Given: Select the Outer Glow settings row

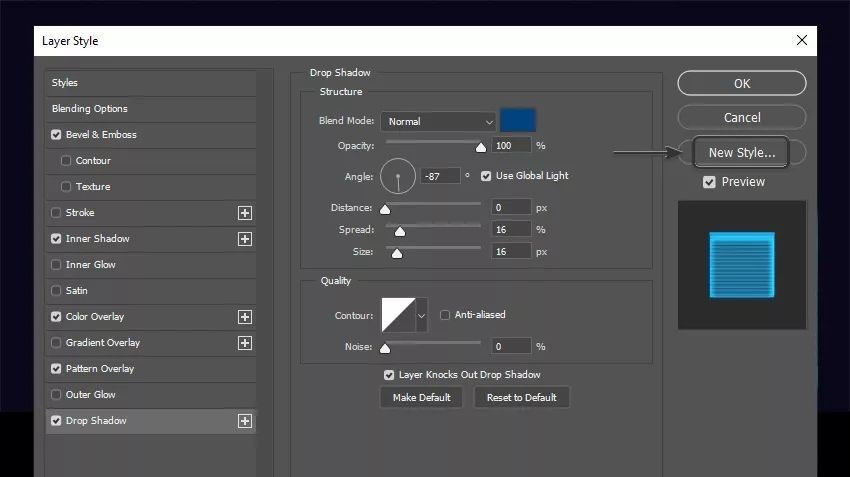Looking at the screenshot, I should tap(151, 395).
